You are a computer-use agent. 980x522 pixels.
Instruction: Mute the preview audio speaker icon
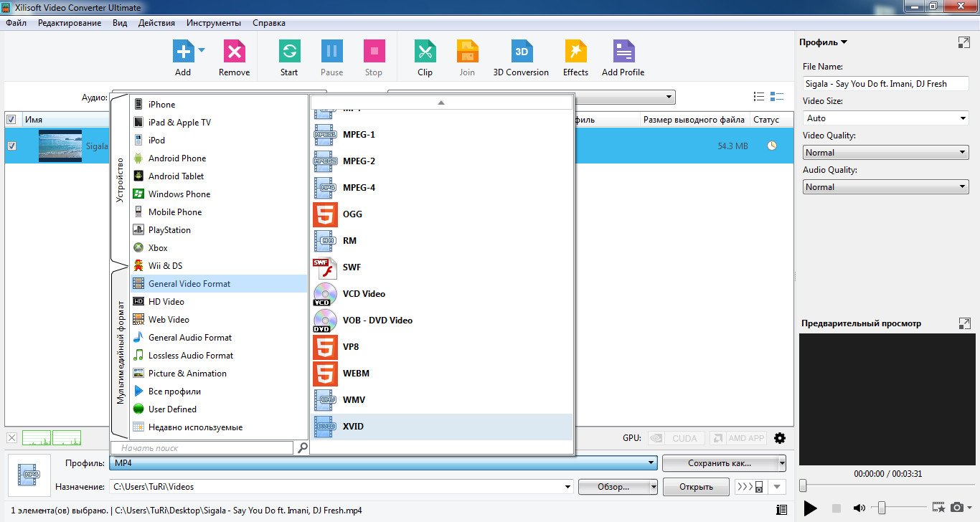tap(859, 508)
